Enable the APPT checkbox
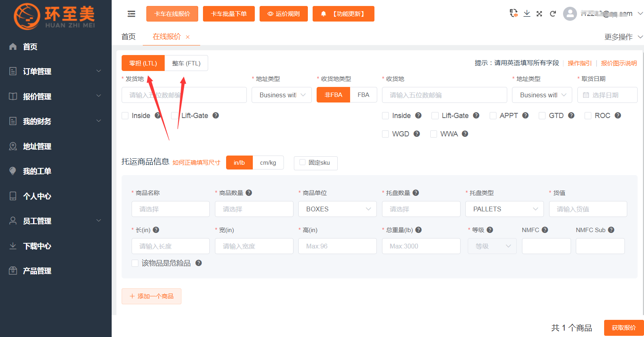Screen dimensions: 644x337 click(x=493, y=116)
